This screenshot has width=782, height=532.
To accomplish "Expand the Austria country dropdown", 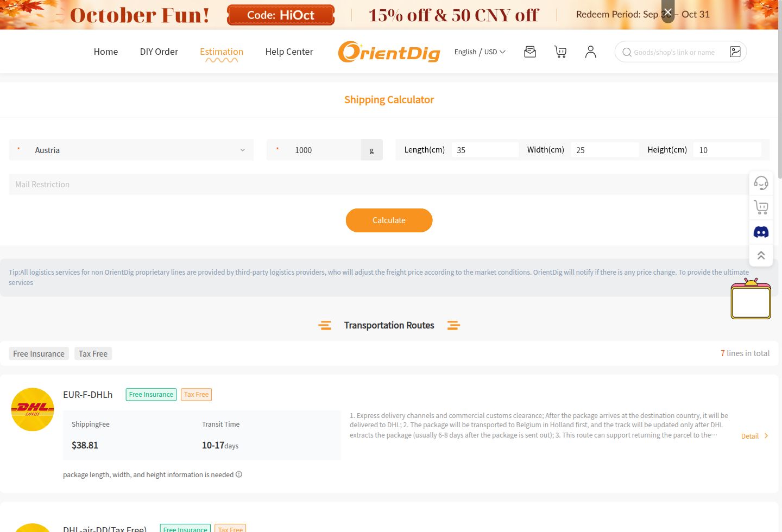I will (x=131, y=150).
